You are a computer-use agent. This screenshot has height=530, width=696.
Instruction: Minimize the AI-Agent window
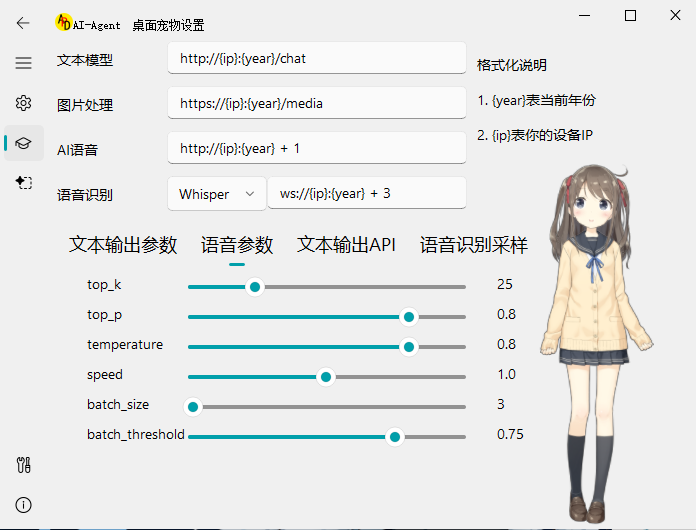[x=585, y=16]
